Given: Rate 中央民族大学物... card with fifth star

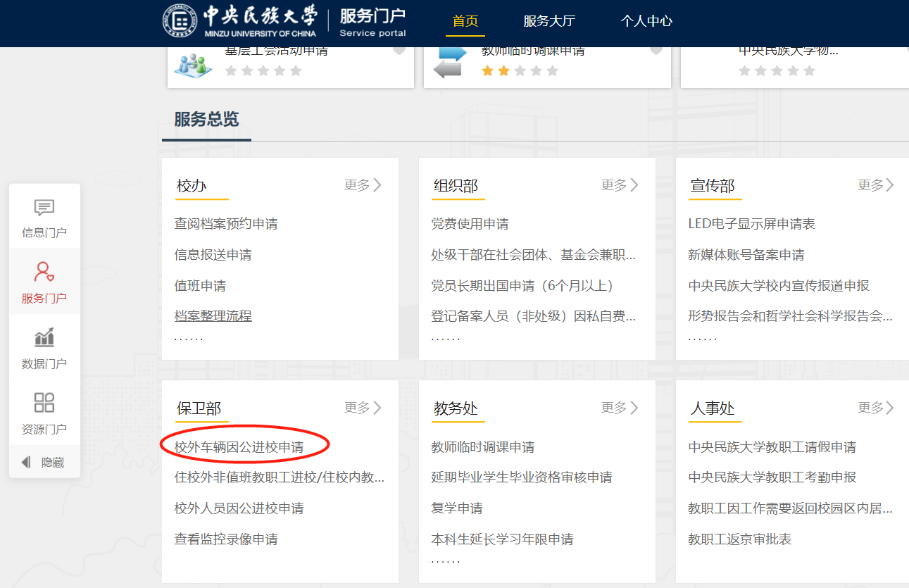Looking at the screenshot, I should (x=809, y=71).
